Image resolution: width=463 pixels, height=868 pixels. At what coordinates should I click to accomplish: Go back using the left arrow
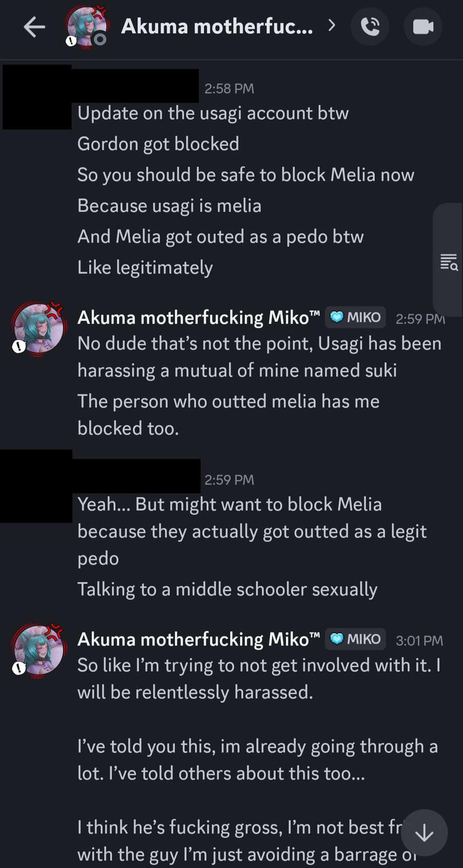pyautogui.click(x=35, y=27)
